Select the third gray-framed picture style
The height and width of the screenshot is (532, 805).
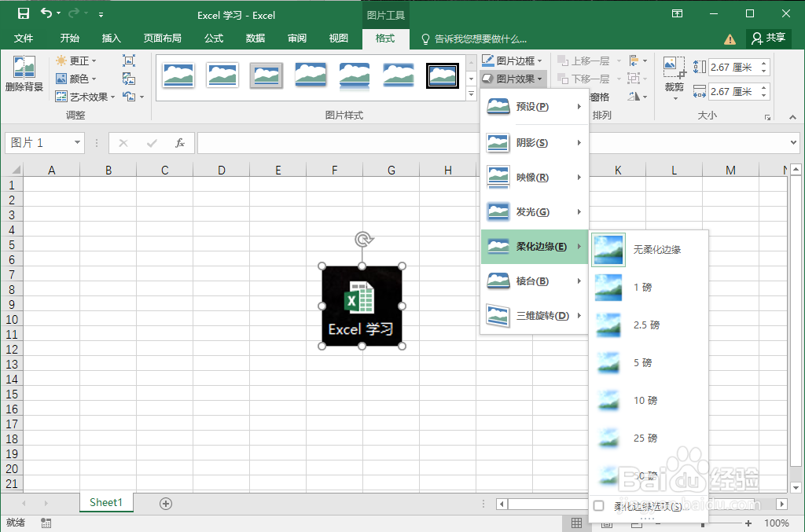point(266,75)
